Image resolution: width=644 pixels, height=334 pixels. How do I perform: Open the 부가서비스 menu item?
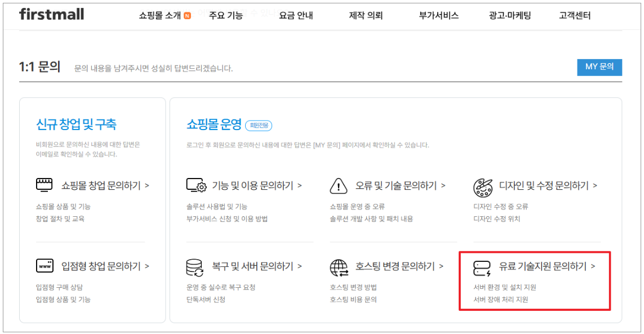coord(438,16)
